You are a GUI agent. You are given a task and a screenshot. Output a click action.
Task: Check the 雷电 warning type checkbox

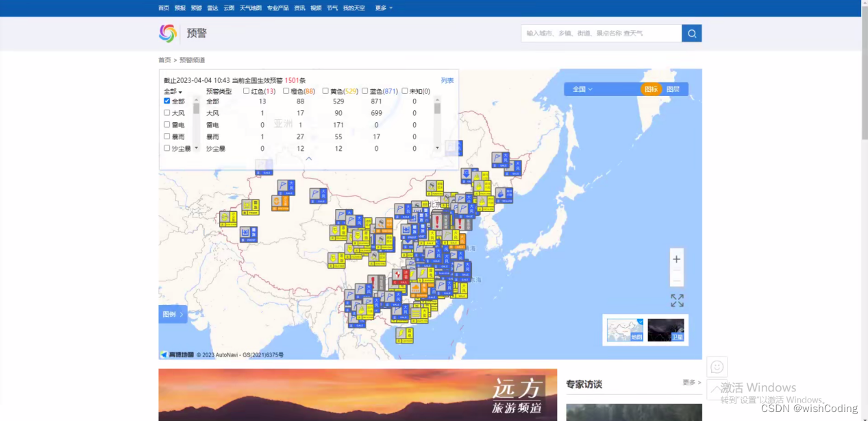click(x=166, y=124)
